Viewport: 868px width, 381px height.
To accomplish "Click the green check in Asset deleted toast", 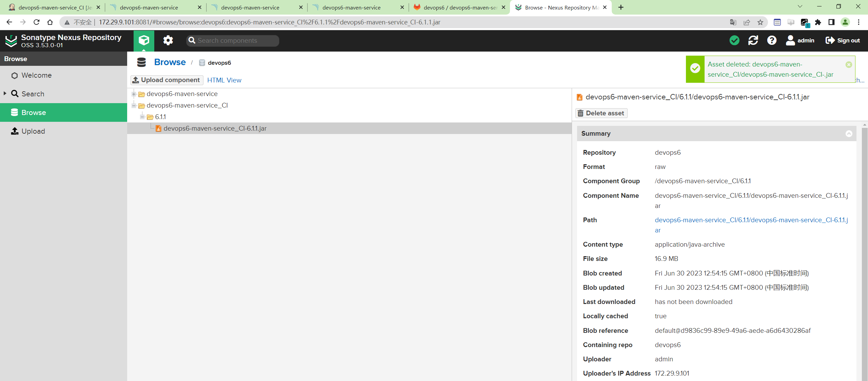I will pos(695,68).
